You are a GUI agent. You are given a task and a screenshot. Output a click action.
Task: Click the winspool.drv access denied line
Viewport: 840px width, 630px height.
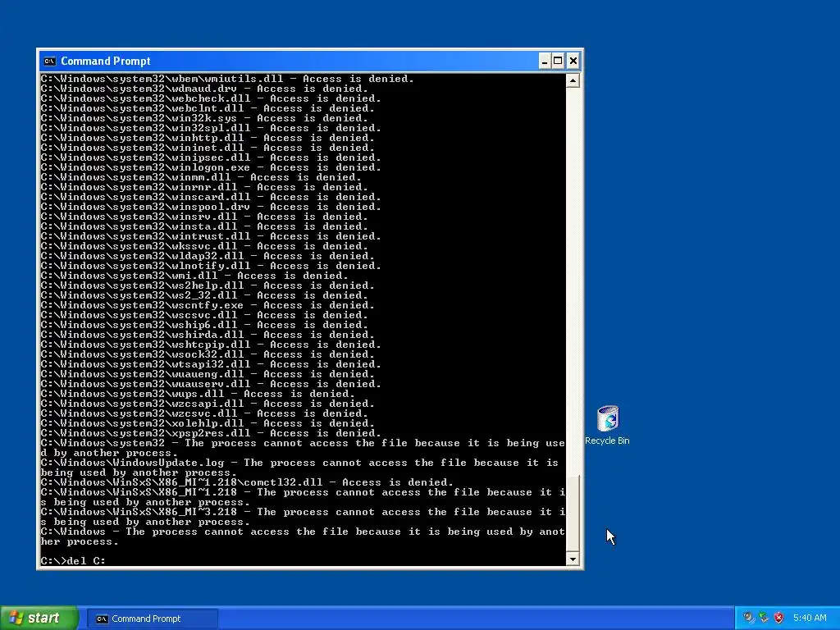click(211, 207)
